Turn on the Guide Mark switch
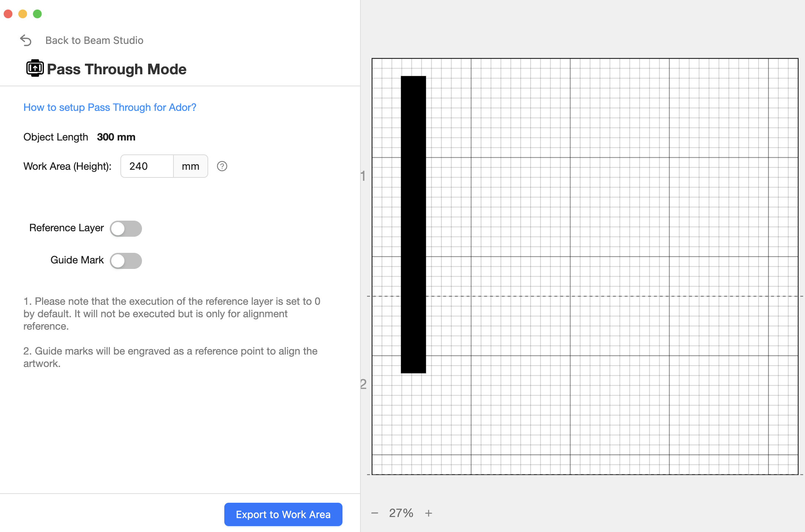This screenshot has height=532, width=805. pyautogui.click(x=126, y=261)
